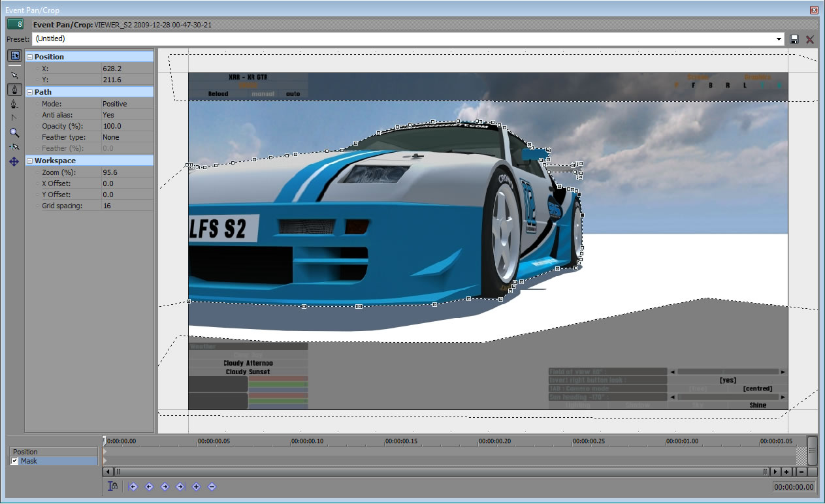Zoom out the keyframe timeline with minus
The image size is (825, 504).
[801, 471]
